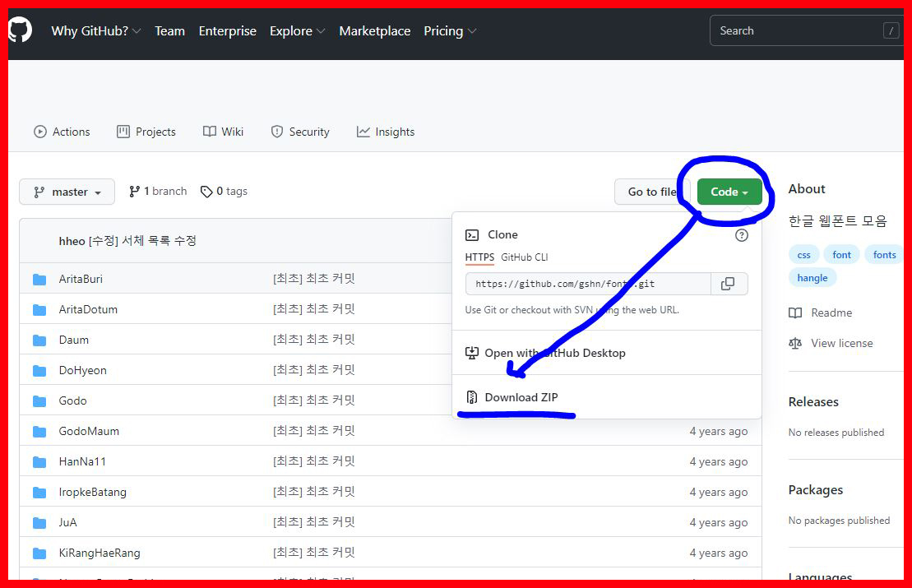Click the IropkeBatang folder icon
The height and width of the screenshot is (588, 912).
tap(39, 492)
